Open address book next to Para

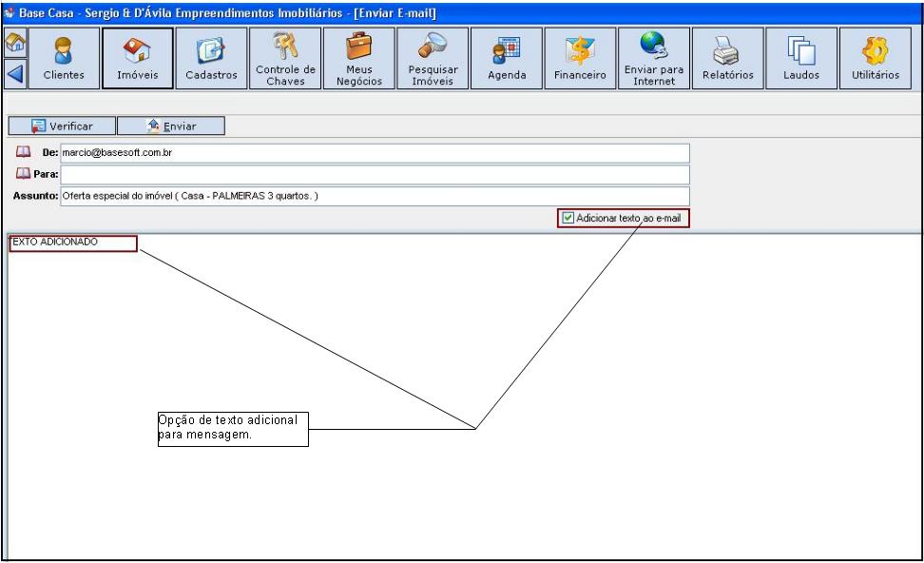click(x=23, y=174)
